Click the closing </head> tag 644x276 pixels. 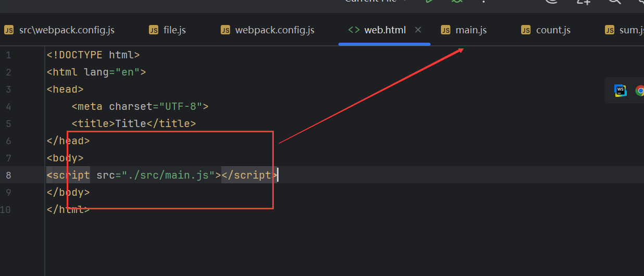(x=68, y=141)
